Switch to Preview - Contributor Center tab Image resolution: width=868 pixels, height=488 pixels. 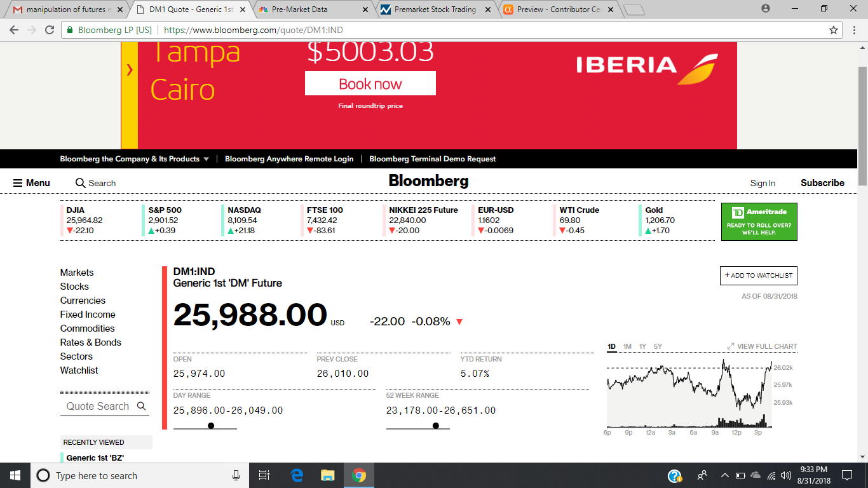coord(558,10)
